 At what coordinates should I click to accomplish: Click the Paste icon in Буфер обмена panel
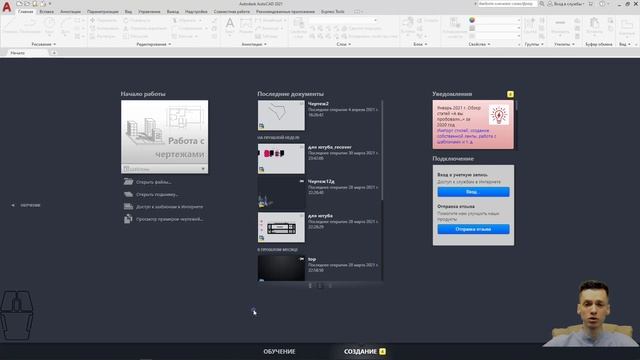[x=594, y=26]
